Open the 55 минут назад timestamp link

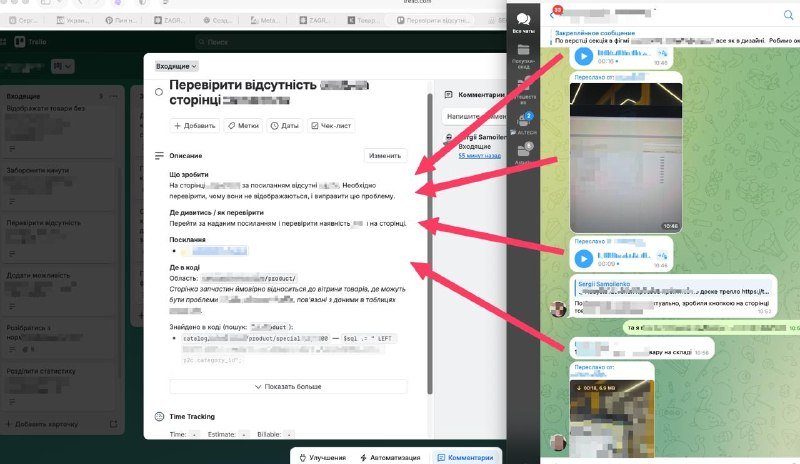(479, 156)
